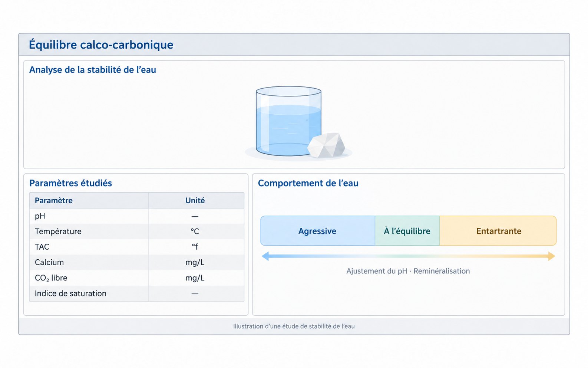Select the À l'équilibre segment
Screen dimensions: 588x368
pyautogui.click(x=407, y=231)
